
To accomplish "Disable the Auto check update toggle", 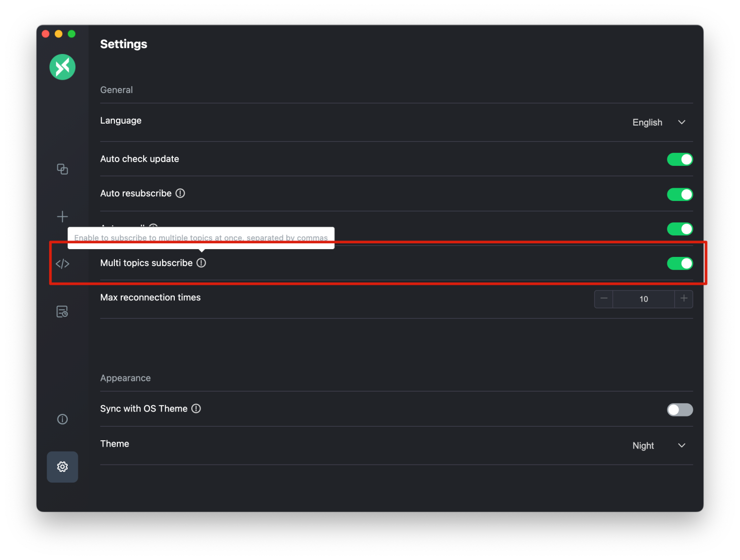I will pos(680,159).
